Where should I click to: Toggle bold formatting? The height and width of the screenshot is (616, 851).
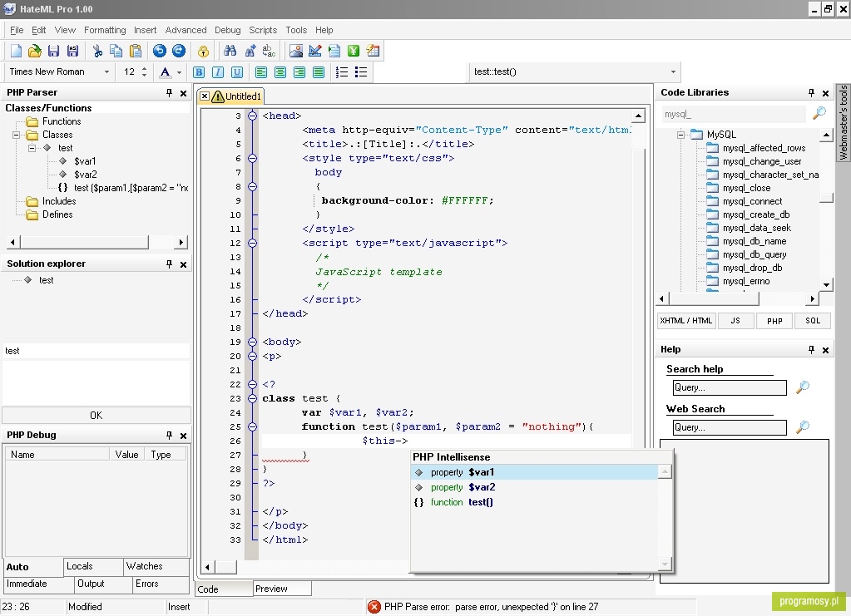[x=199, y=72]
